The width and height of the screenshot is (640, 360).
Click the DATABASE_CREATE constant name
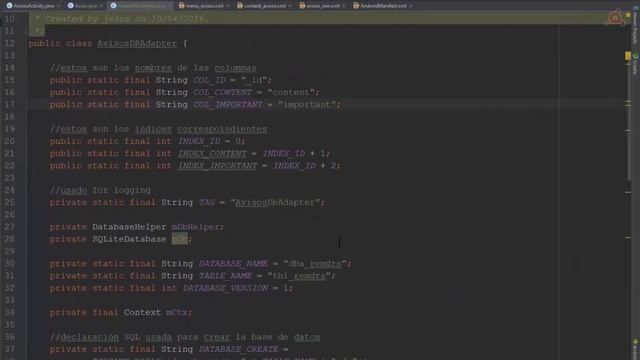[238, 349]
